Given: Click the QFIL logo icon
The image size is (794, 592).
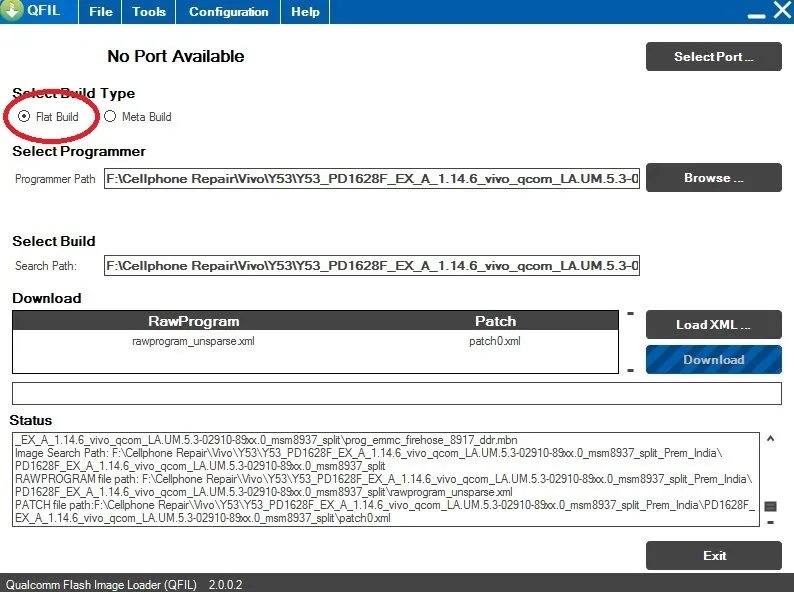Looking at the screenshot, I should [11, 10].
